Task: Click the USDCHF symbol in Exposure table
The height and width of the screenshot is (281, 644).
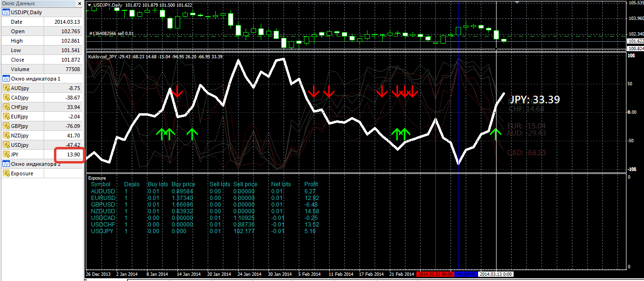Action: pos(103,224)
